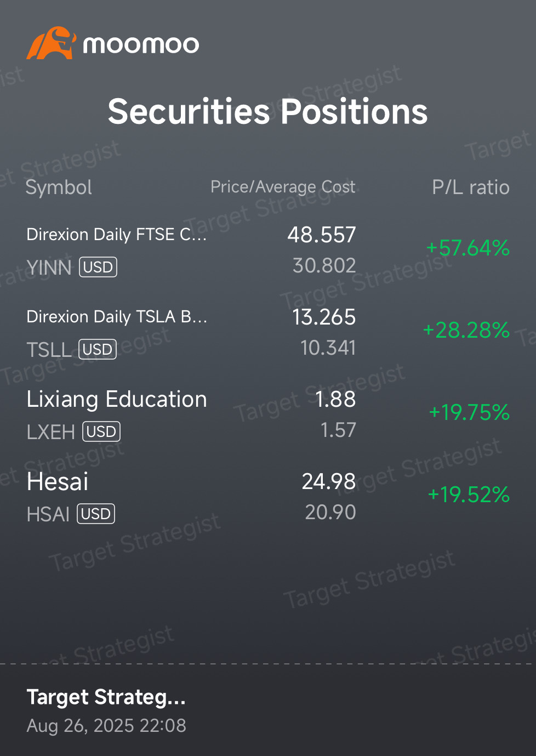Click the Aug 26, 2025 22:08 timestamp
Image resolution: width=536 pixels, height=756 pixels.
[x=106, y=726]
